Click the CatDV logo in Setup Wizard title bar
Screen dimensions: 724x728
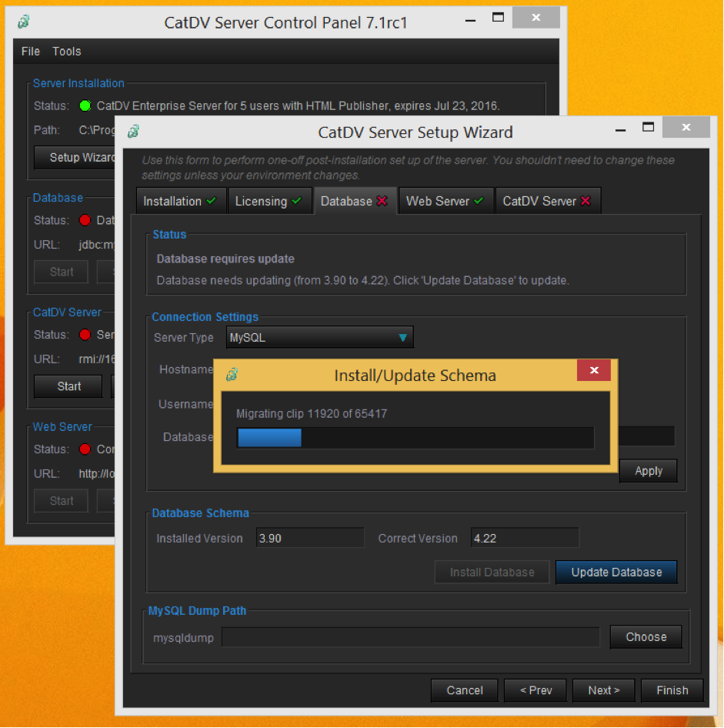point(134,132)
